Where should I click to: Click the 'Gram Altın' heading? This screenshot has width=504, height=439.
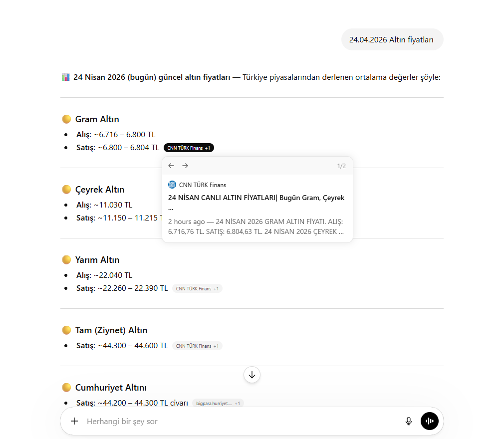click(x=97, y=119)
